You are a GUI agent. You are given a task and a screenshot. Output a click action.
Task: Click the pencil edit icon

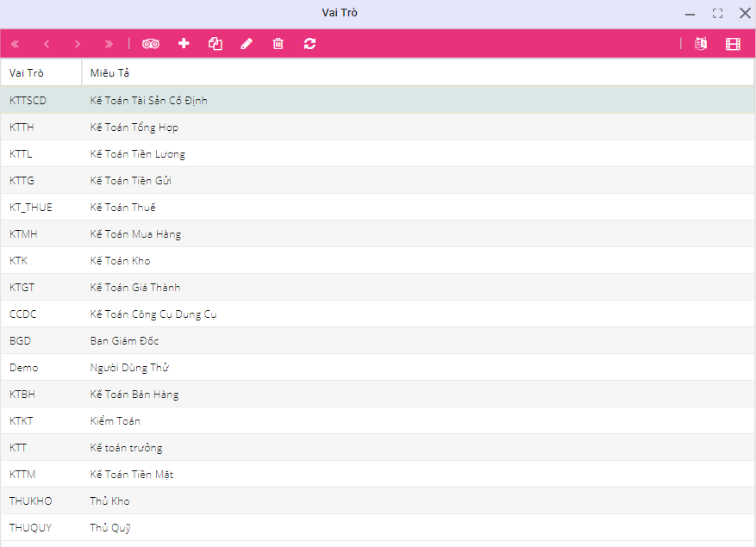pos(247,44)
